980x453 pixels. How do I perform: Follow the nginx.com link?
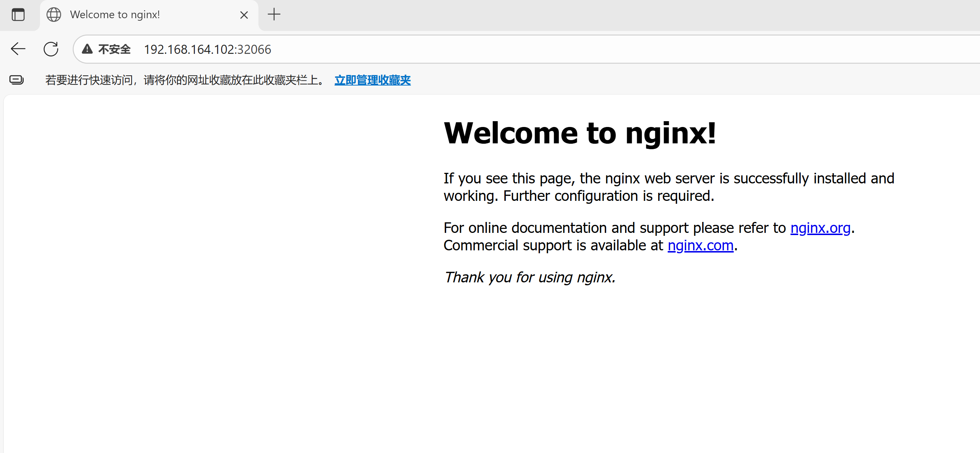coord(700,245)
